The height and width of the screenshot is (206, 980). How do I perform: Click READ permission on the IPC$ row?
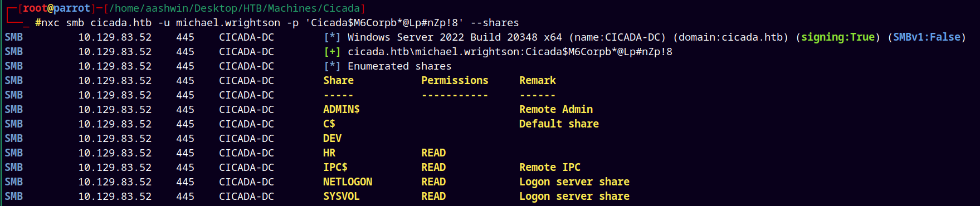tap(433, 168)
